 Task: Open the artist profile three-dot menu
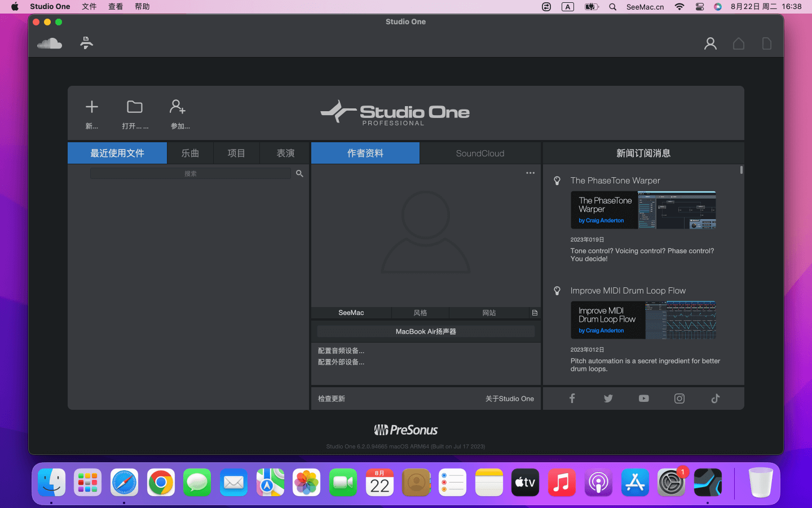[530, 173]
